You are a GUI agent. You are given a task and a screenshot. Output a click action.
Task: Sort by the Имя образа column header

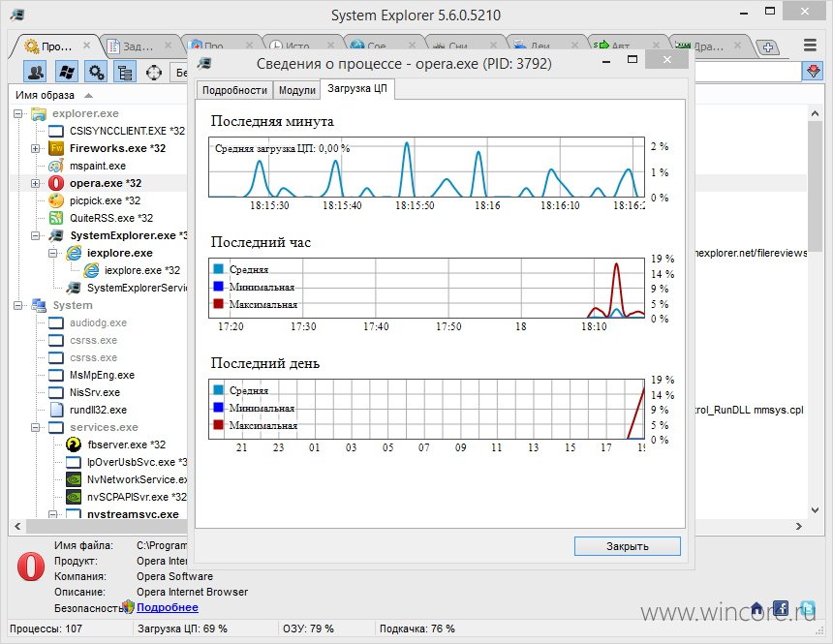tap(45, 95)
